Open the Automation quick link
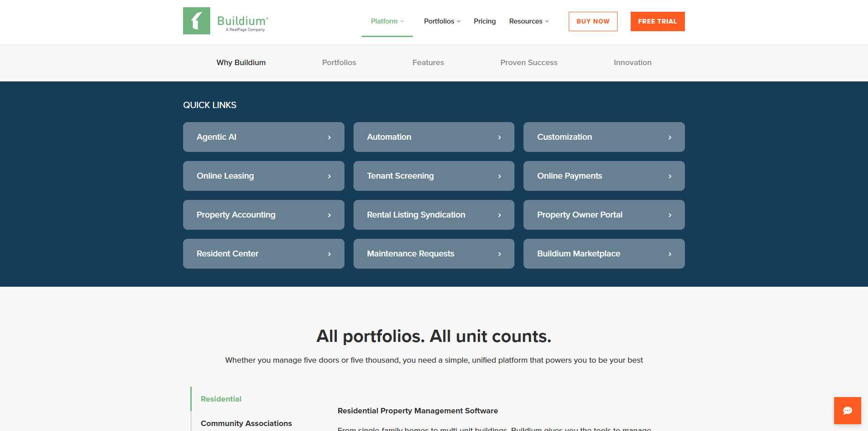 434,137
